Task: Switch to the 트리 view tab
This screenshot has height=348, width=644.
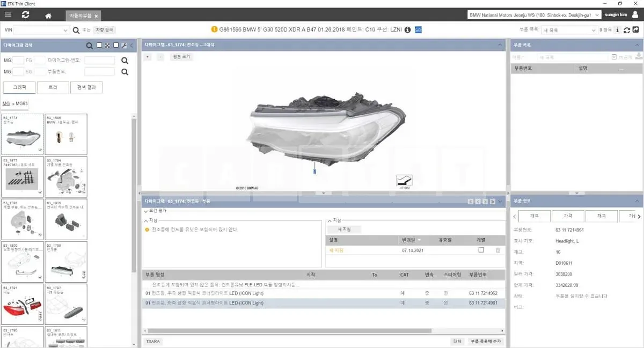Action: point(53,87)
